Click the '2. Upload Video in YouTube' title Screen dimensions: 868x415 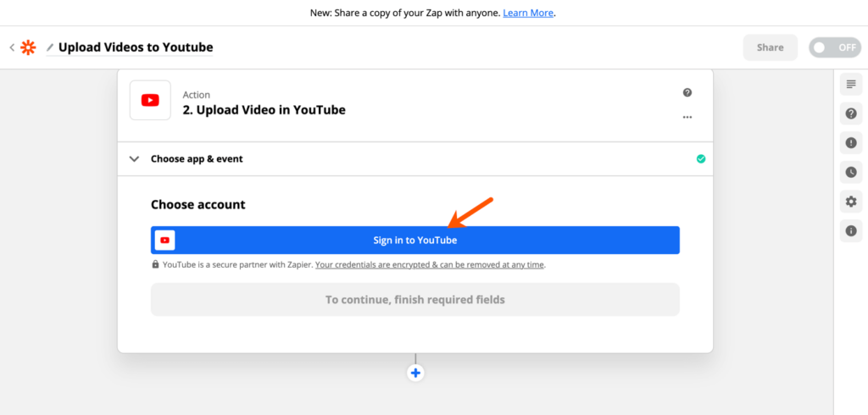(x=264, y=110)
